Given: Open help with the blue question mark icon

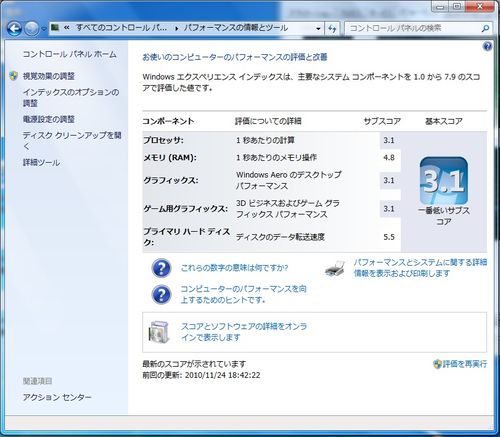Looking at the screenshot, I should click(x=487, y=46).
